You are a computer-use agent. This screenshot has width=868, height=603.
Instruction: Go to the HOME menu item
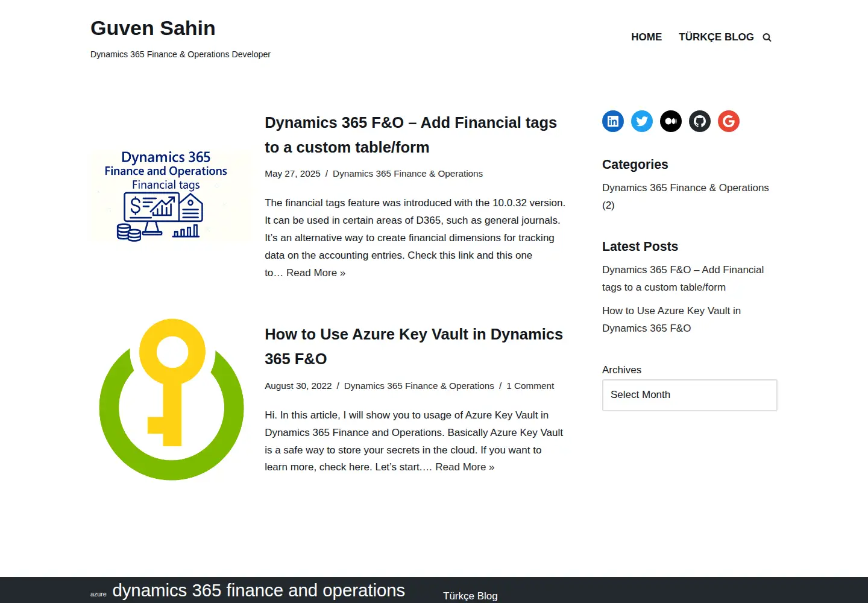pyautogui.click(x=646, y=37)
